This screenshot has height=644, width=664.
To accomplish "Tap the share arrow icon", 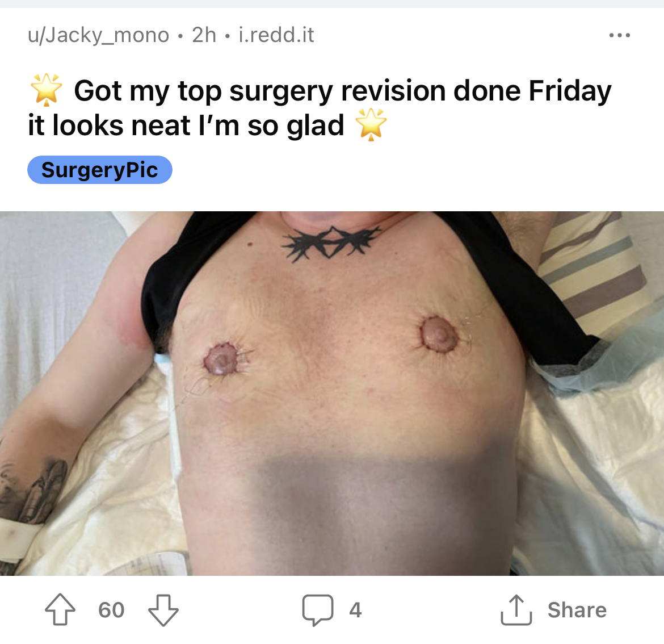I will pyautogui.click(x=516, y=610).
